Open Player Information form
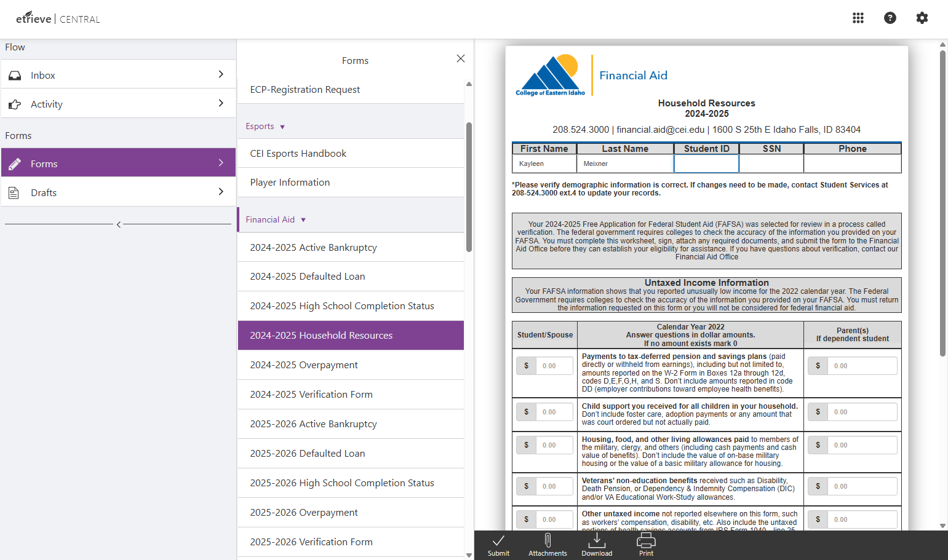Image resolution: width=948 pixels, height=560 pixels. [x=351, y=183]
